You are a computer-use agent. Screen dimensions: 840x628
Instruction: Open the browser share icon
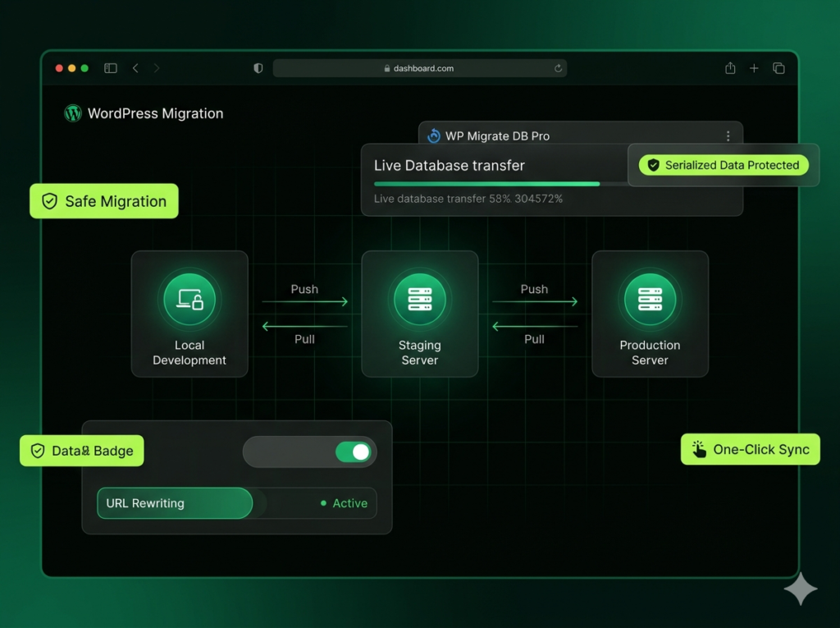729,67
